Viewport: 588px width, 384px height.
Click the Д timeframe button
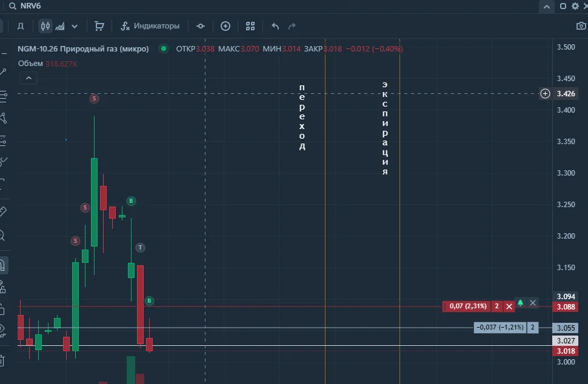(x=21, y=26)
